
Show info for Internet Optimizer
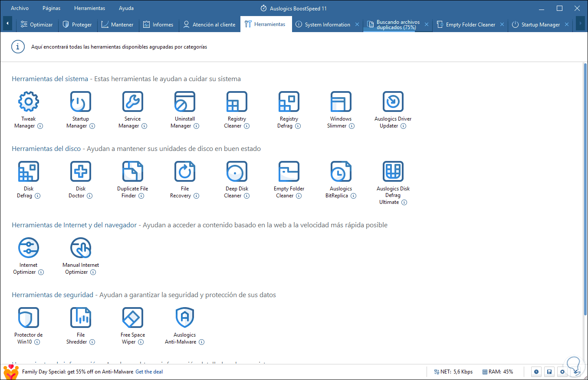[x=41, y=272]
